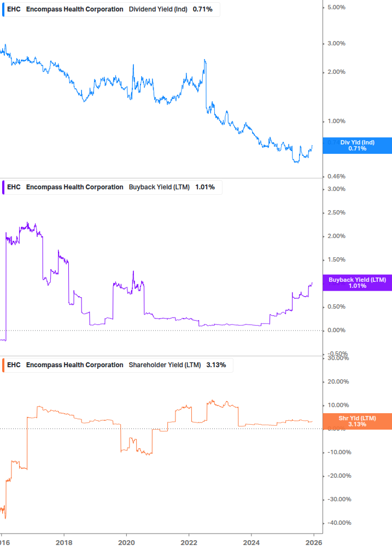
Task: Click the -20.00% axis label
Action: [x=339, y=476]
